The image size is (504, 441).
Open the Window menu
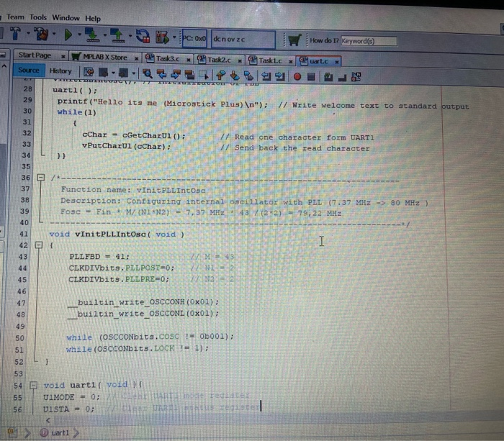tap(66, 18)
